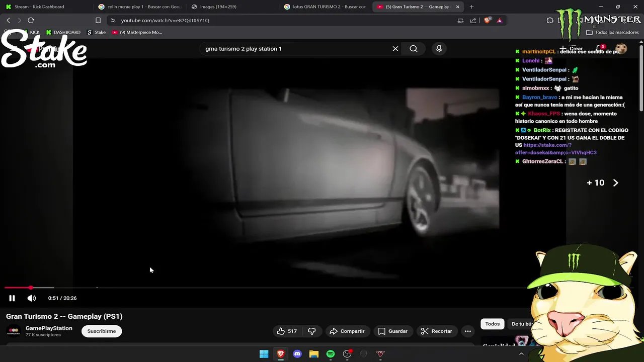Viewport: 644px width, 362px height.
Task: Open the browser extensions puzzle icon
Action: tap(550, 20)
